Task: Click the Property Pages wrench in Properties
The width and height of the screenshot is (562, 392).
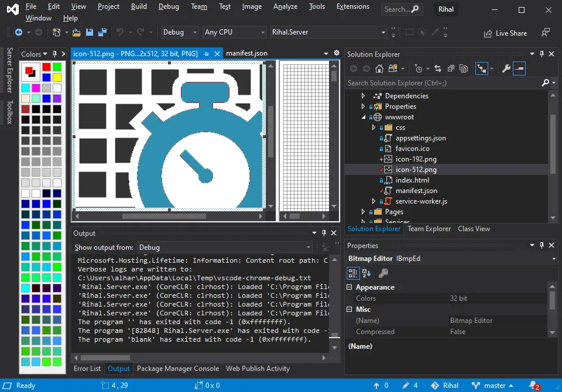Action: [383, 273]
